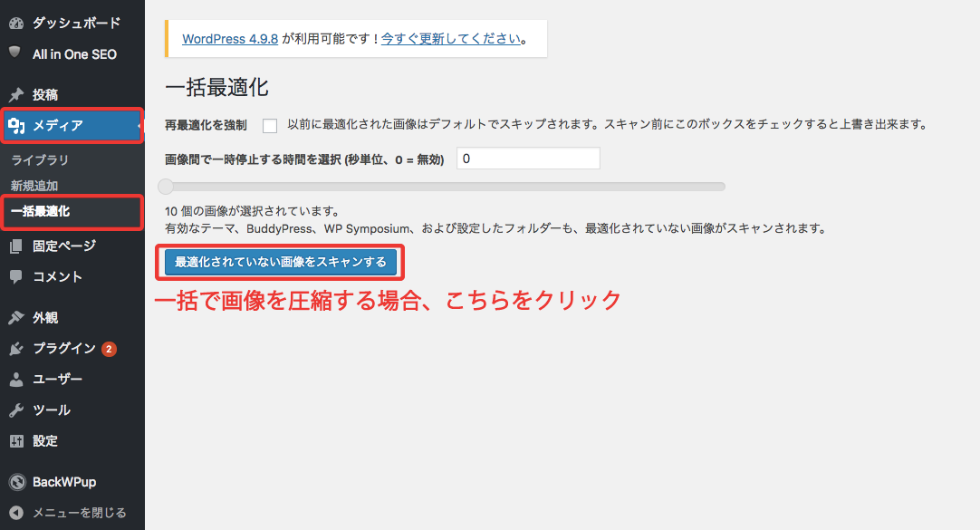
Task: Click the BackWPup sidebar icon
Action: 15,482
